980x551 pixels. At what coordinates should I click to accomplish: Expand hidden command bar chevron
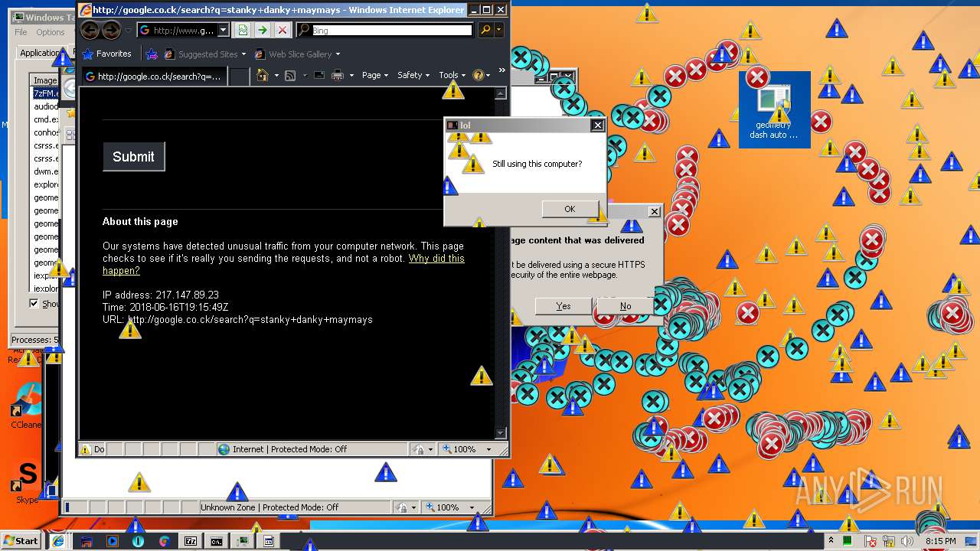501,70
